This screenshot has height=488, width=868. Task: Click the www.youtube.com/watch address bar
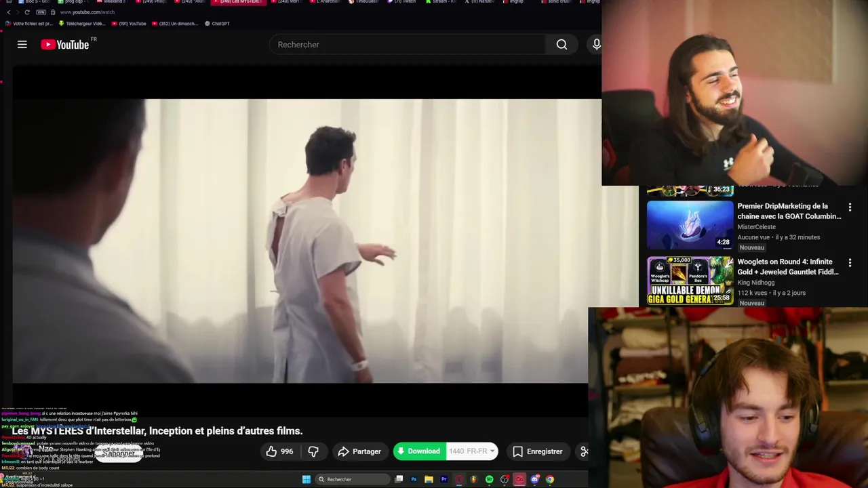pos(87,12)
